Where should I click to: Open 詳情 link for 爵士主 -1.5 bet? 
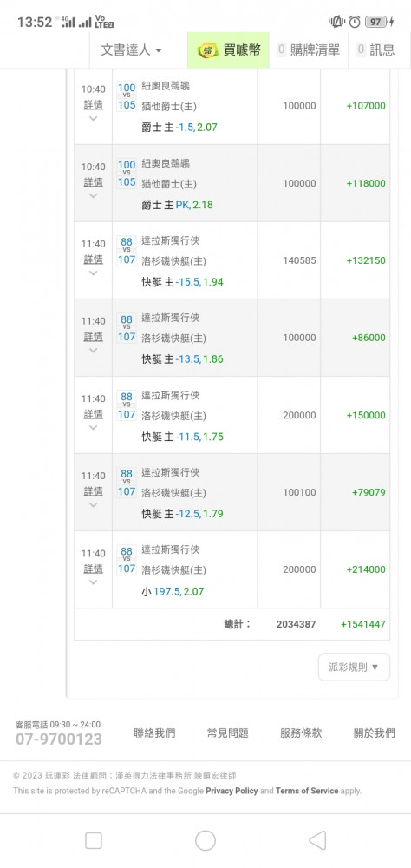93,105
